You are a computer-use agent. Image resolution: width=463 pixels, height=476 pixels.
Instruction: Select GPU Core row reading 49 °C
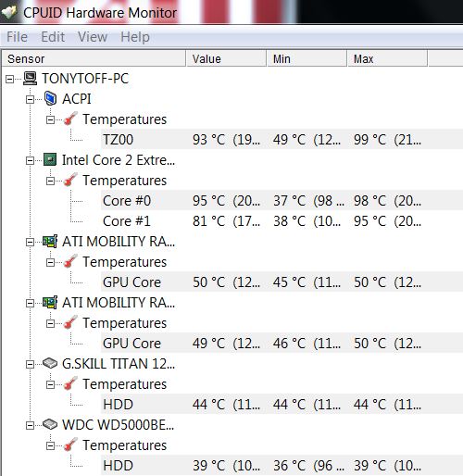pos(282,344)
